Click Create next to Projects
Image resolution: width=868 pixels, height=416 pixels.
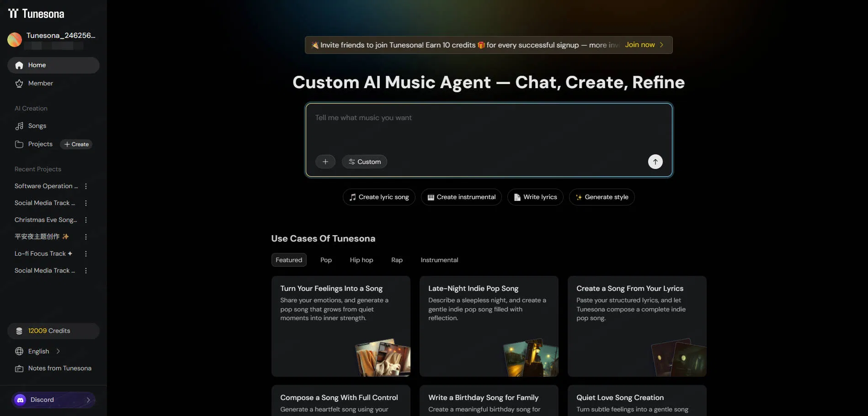(x=76, y=144)
